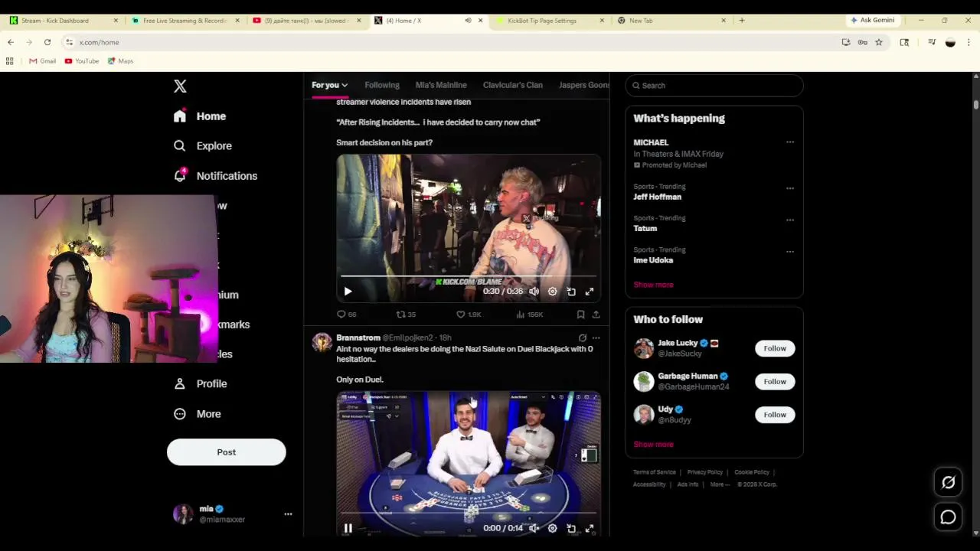Open Privacy Policy link
Screen dimensions: 980x551
tap(704, 472)
